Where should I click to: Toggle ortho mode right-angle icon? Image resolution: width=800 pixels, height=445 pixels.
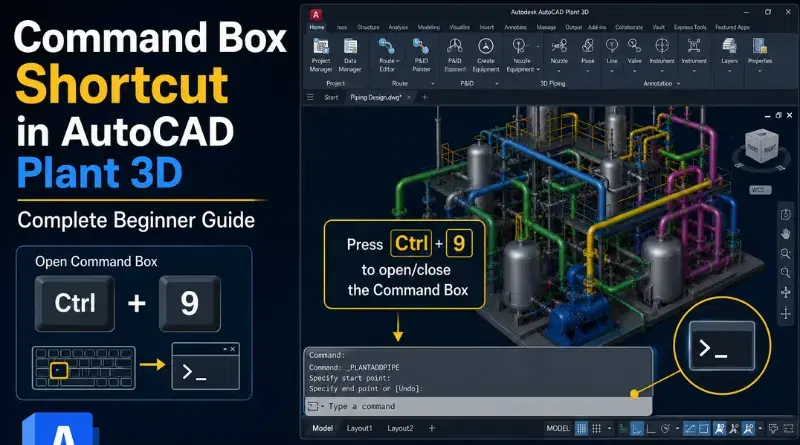tap(651, 429)
